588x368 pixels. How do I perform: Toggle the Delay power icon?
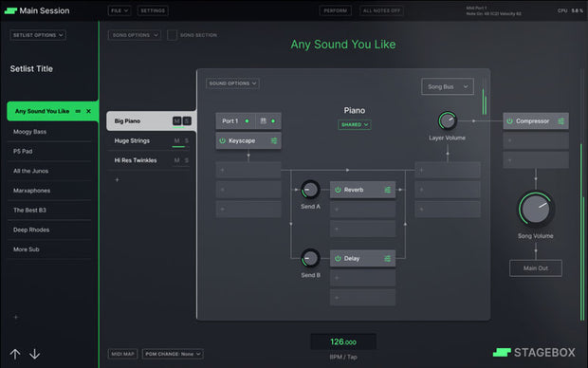338,259
